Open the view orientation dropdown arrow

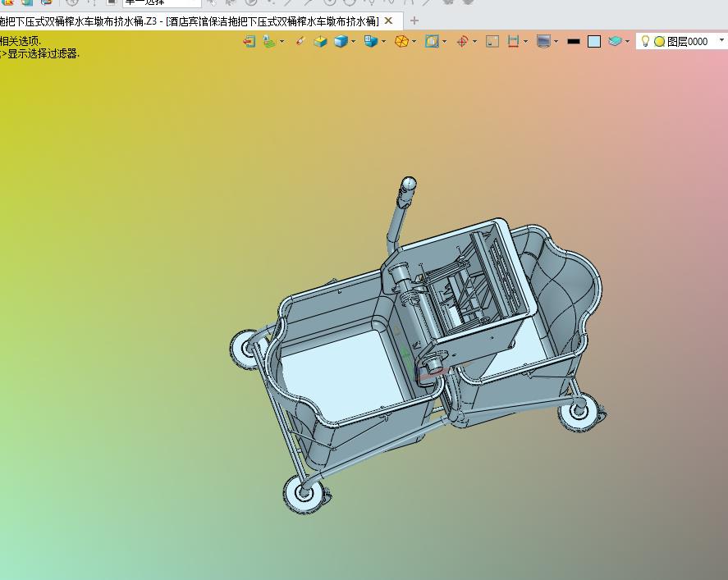click(383, 42)
